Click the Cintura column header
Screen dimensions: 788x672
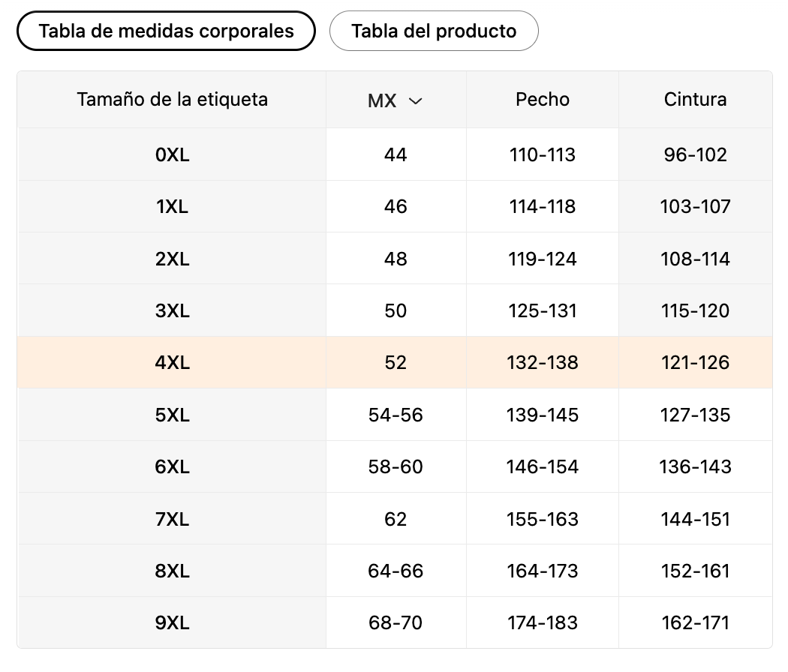(x=695, y=99)
